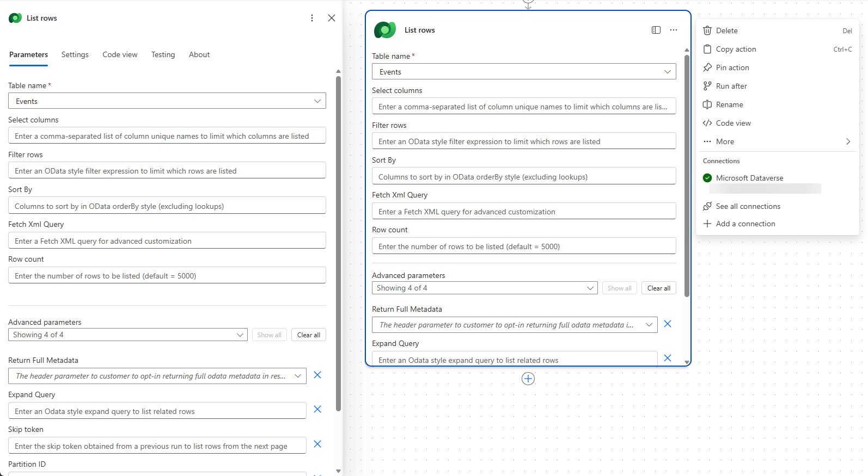
Task: Click Add a connection link
Action: (x=745, y=224)
